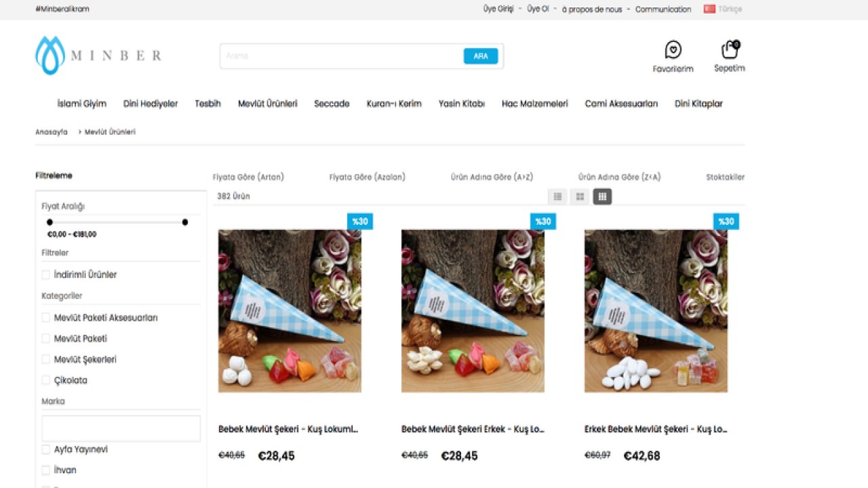Click the Minber logo
868x488 pixels.
pos(98,56)
